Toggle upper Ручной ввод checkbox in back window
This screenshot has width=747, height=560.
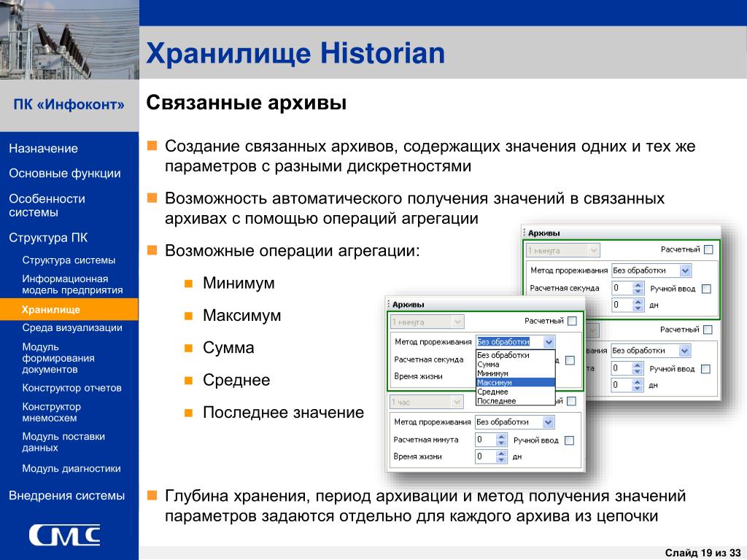(x=706, y=289)
